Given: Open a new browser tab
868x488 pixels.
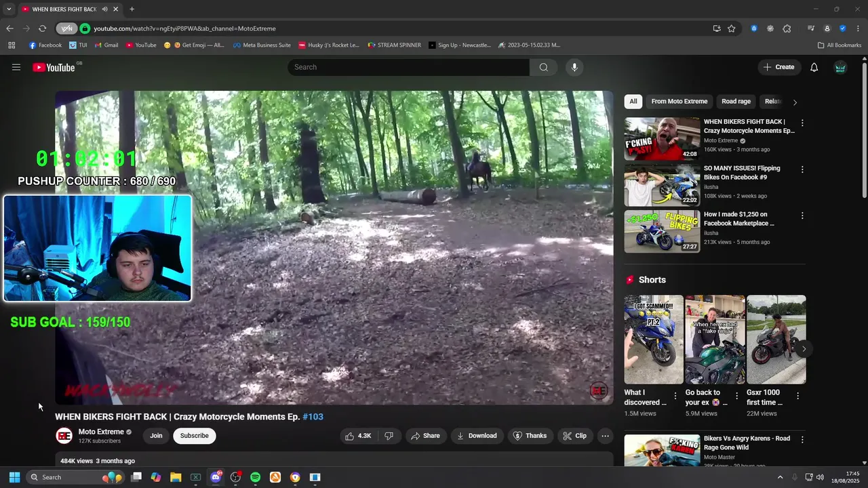Looking at the screenshot, I should click(x=132, y=9).
